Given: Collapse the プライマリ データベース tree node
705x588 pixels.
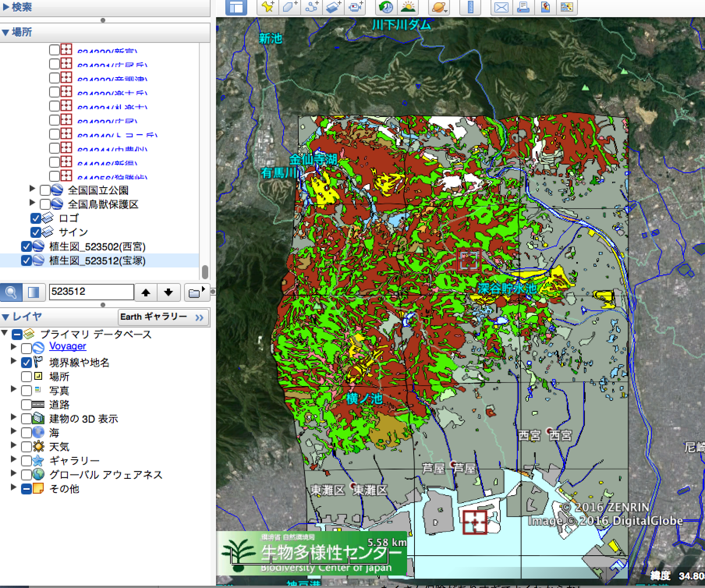Looking at the screenshot, I should click(x=4, y=333).
